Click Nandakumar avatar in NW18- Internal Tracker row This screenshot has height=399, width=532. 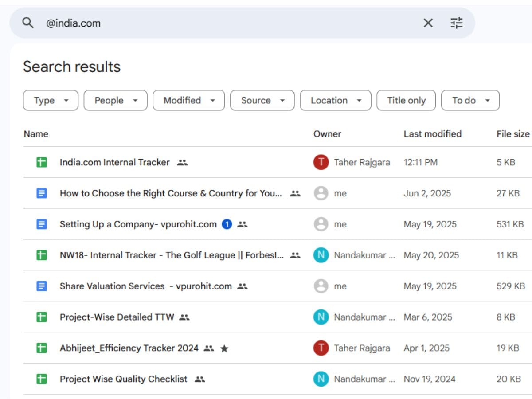(321, 255)
